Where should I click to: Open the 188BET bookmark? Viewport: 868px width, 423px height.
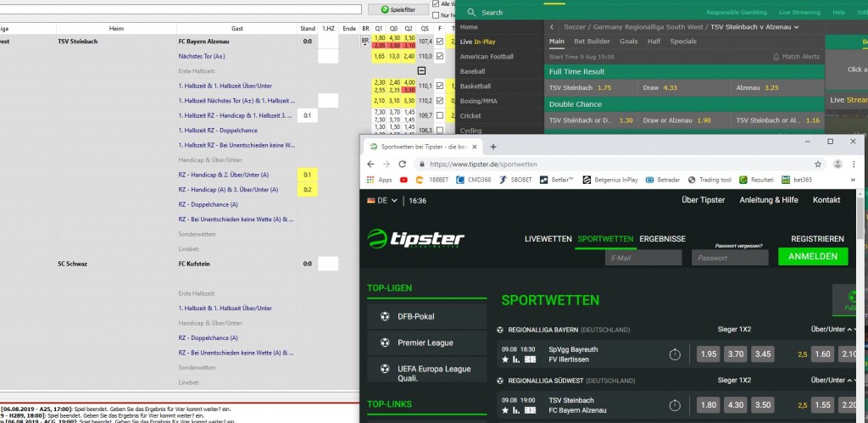click(431, 180)
